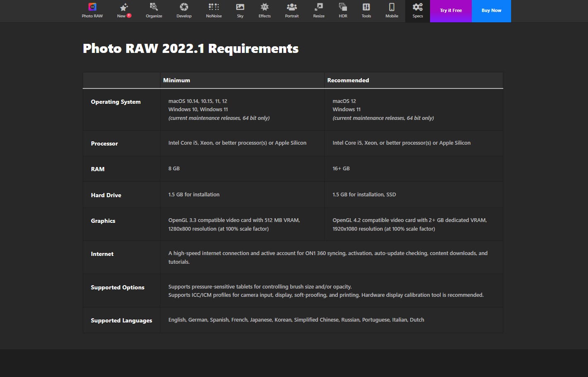
Task: Click the Supported Options row label
Action: tap(117, 288)
